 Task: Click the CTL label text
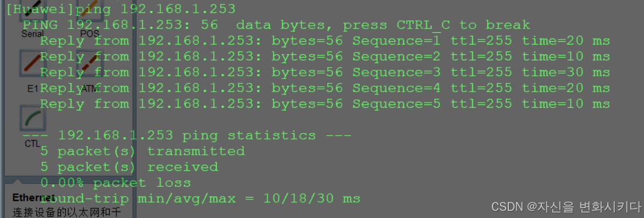[x=32, y=144]
